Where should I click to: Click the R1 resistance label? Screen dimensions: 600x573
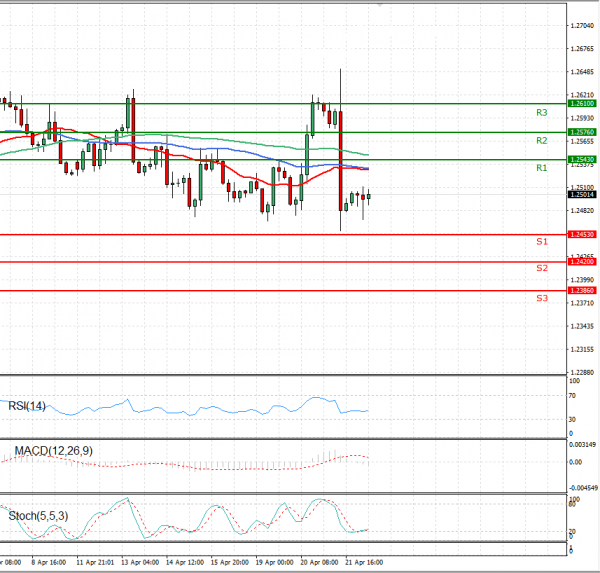(x=541, y=168)
